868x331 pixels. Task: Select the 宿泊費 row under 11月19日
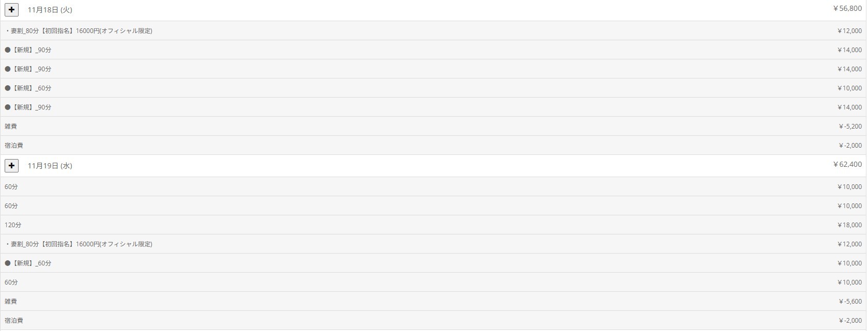tap(14, 321)
